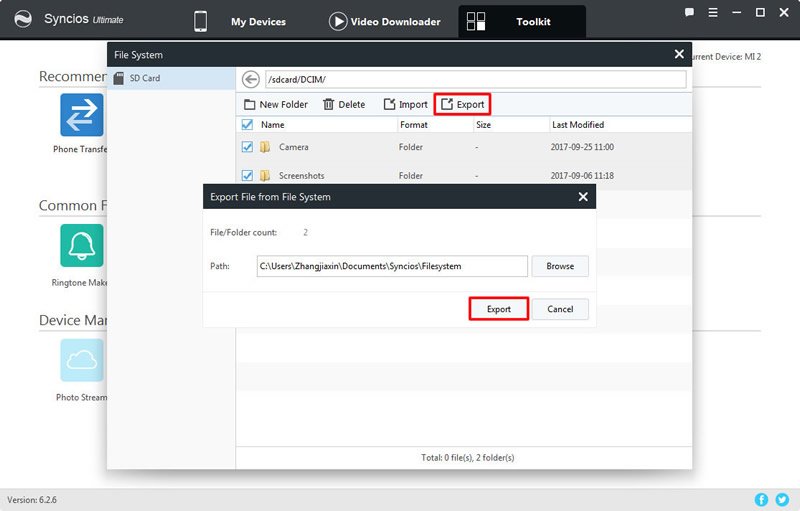The height and width of the screenshot is (511, 800).
Task: Sort by the Name column header
Action: pyautogui.click(x=272, y=124)
